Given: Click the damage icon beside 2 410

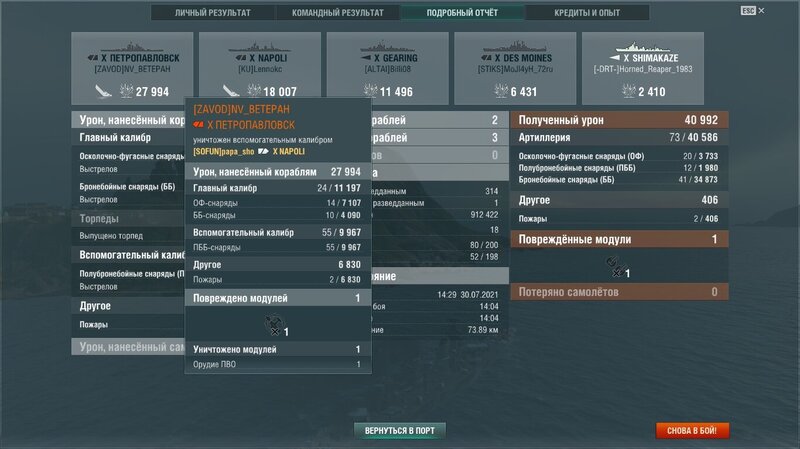Looking at the screenshot, I should pos(629,91).
